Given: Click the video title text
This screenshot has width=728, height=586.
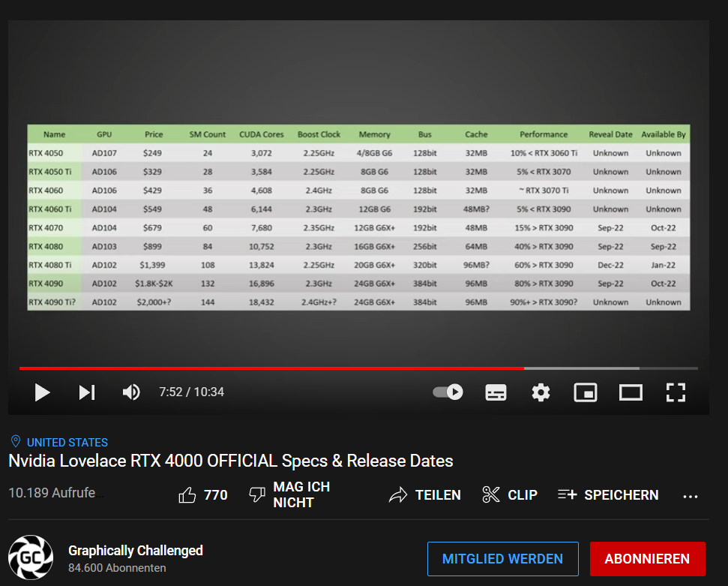Looking at the screenshot, I should click(231, 461).
